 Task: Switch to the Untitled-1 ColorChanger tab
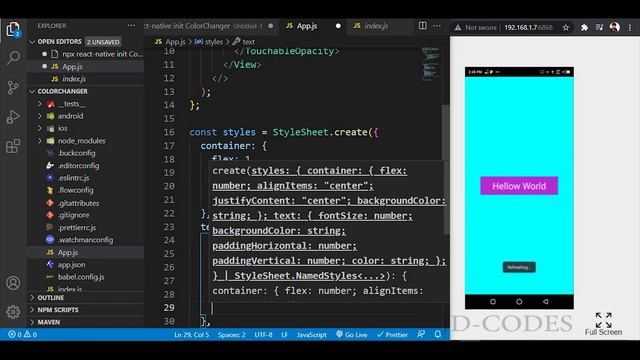pos(210,26)
